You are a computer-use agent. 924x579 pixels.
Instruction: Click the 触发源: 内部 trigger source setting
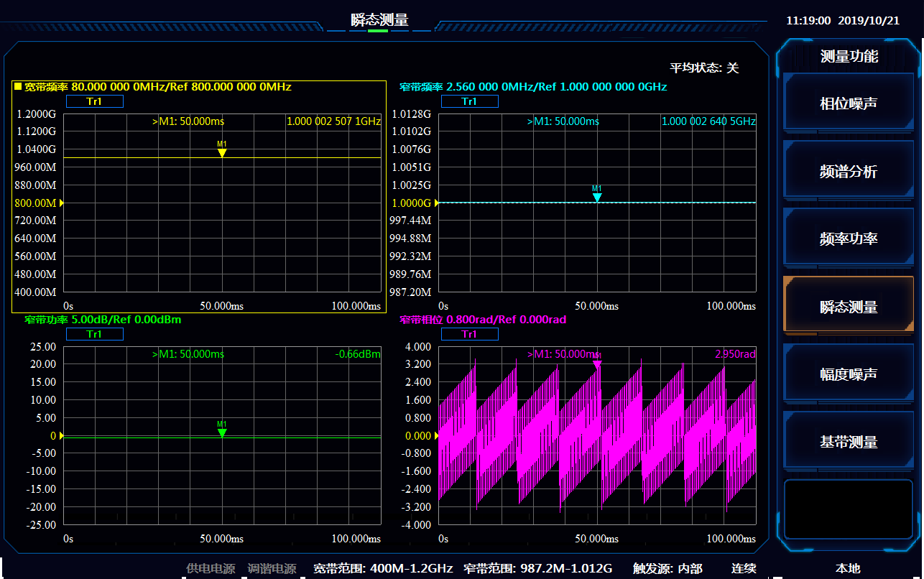tap(667, 568)
